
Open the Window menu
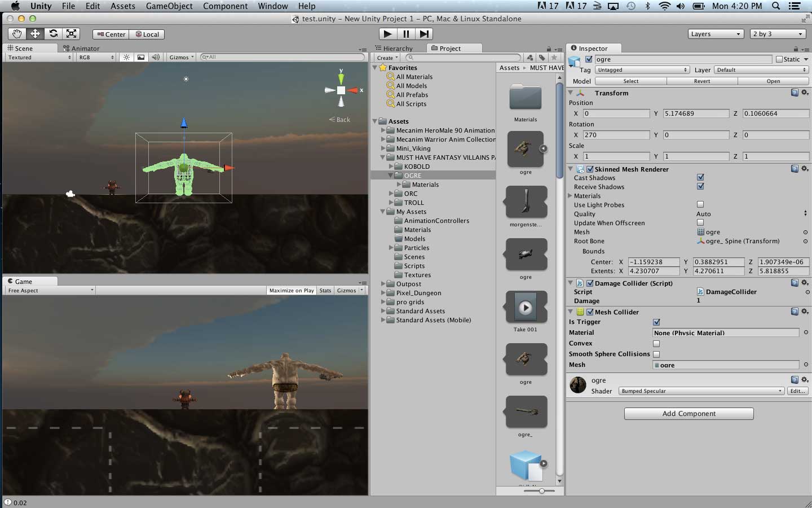click(273, 6)
